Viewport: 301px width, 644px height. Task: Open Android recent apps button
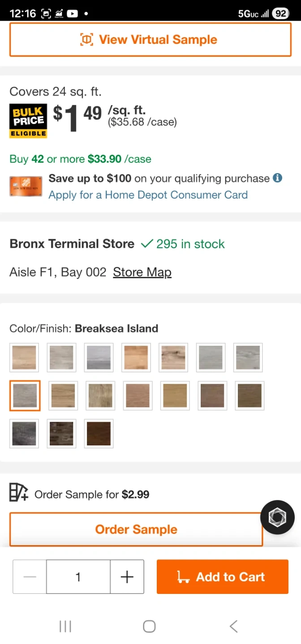(65, 626)
